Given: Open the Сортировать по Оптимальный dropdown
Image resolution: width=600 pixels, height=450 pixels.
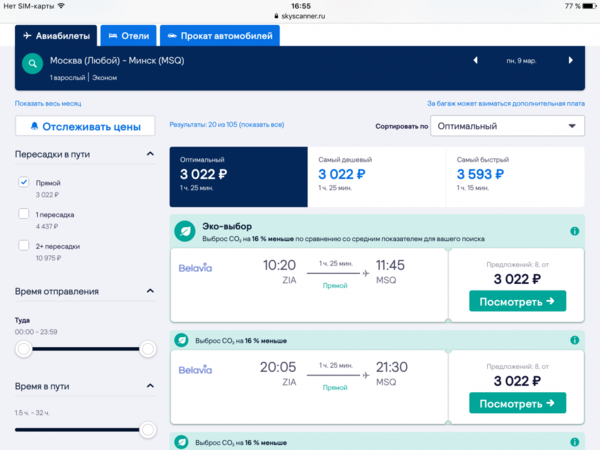Looking at the screenshot, I should tap(507, 126).
